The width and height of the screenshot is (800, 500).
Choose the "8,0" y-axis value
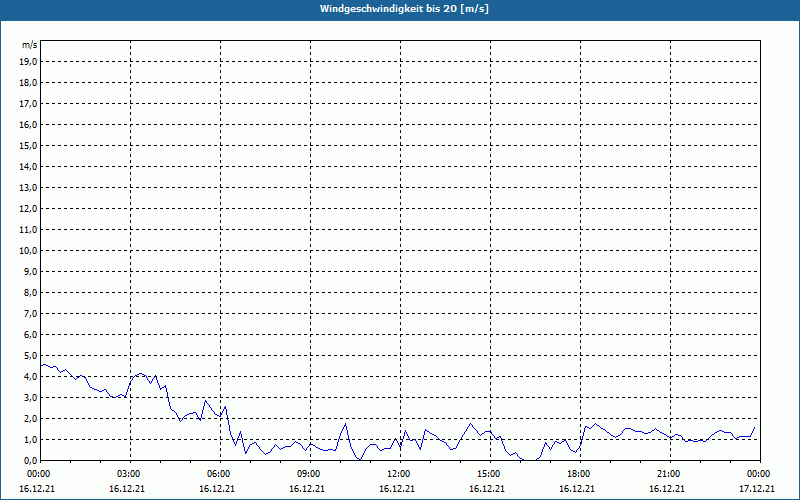(30, 292)
